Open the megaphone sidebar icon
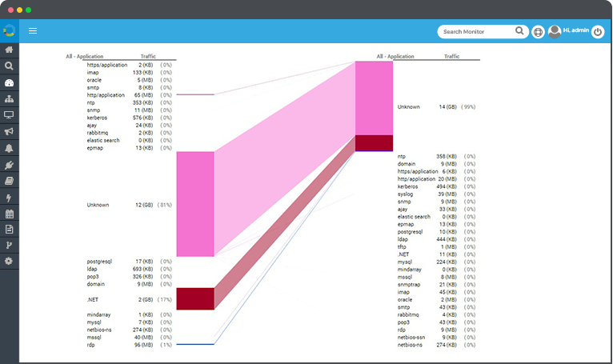 click(x=9, y=131)
